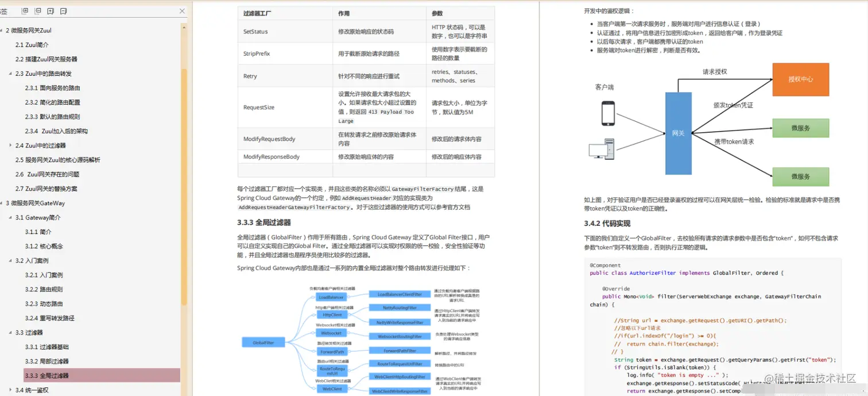The width and height of the screenshot is (868, 396).
Task: Expand the '3.4 统一鉴权' node
Action: (x=11, y=390)
